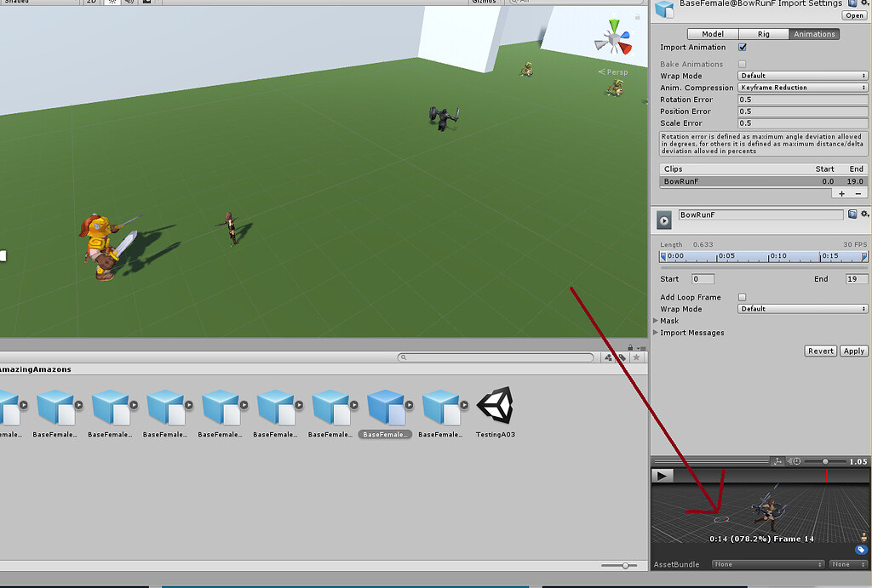This screenshot has height=588, width=872.
Task: Click the avatar model icon in preview
Action: point(863,536)
